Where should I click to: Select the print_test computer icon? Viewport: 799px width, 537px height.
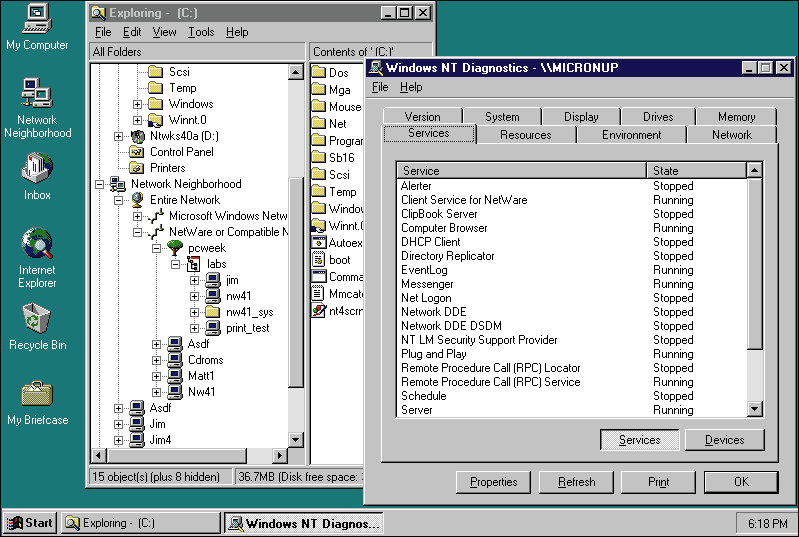213,328
